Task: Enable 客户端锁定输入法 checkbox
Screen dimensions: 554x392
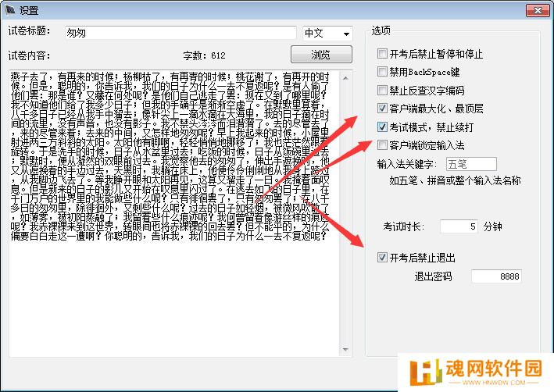Action: tap(382, 144)
